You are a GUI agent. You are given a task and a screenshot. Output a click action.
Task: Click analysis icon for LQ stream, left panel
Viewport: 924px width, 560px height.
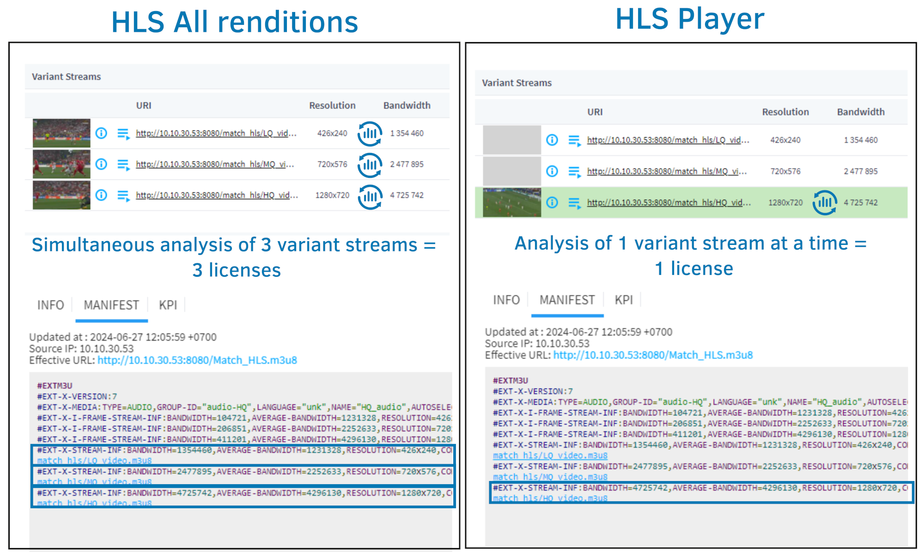pyautogui.click(x=370, y=134)
